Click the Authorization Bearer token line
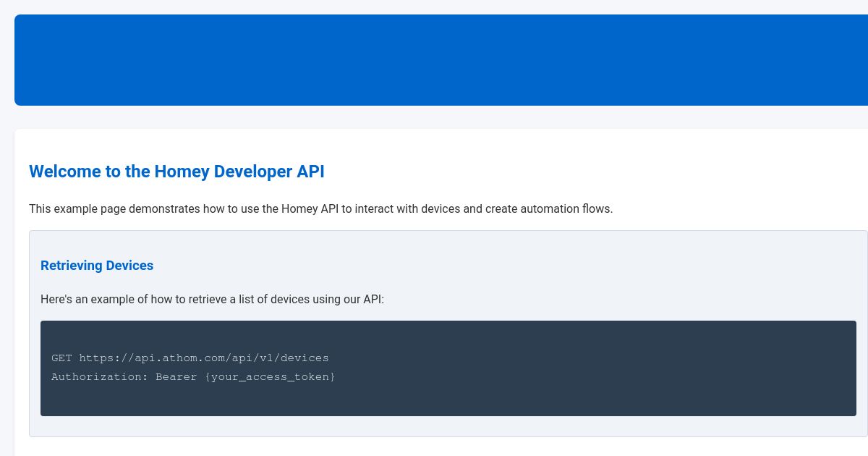868x456 pixels. click(193, 377)
